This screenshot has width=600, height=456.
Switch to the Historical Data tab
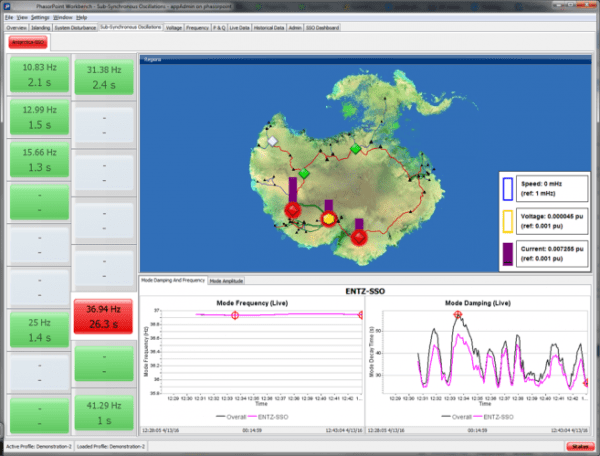point(269,28)
